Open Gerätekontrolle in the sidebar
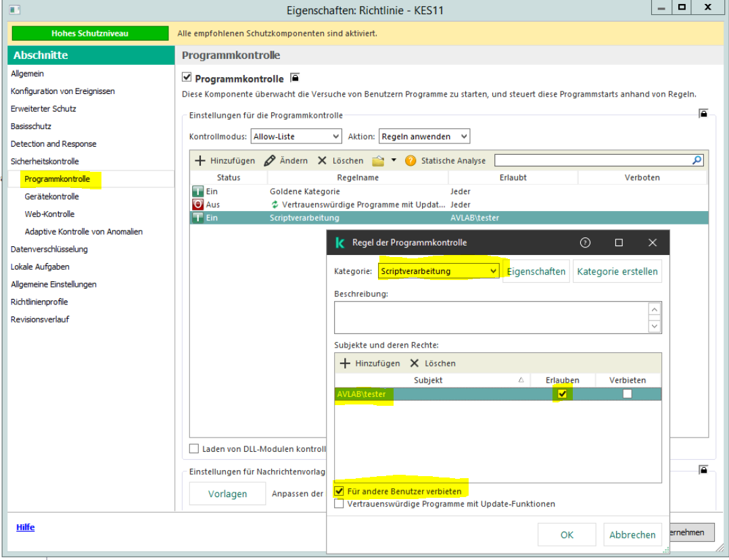 pyautogui.click(x=51, y=196)
